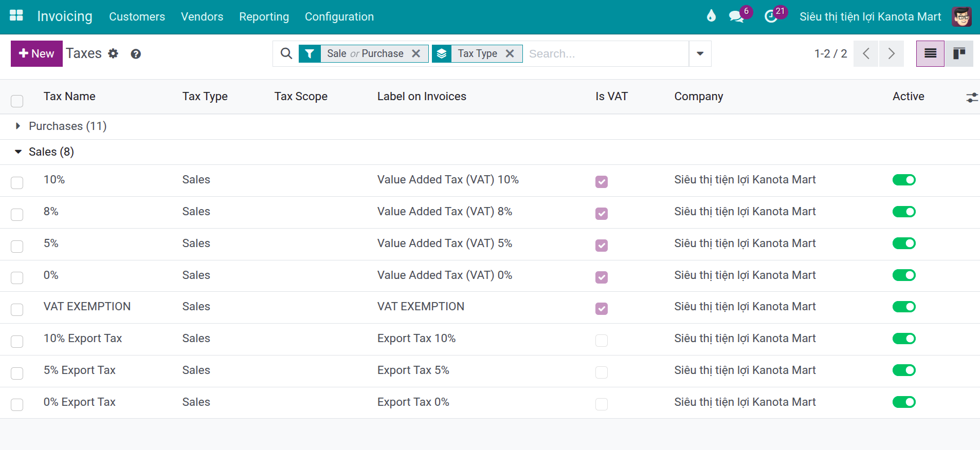The width and height of the screenshot is (980, 450).
Task: Switch to kanban view
Action: coord(959,53)
